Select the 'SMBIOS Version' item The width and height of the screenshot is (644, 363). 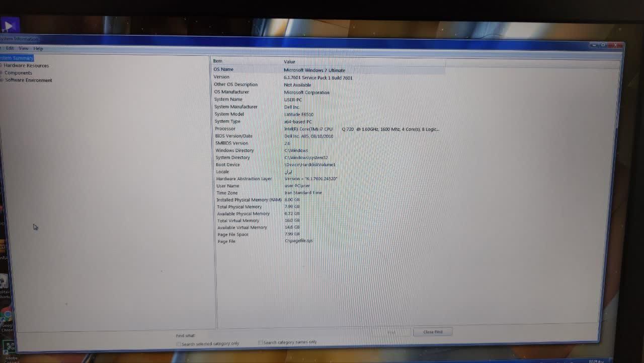click(x=231, y=143)
